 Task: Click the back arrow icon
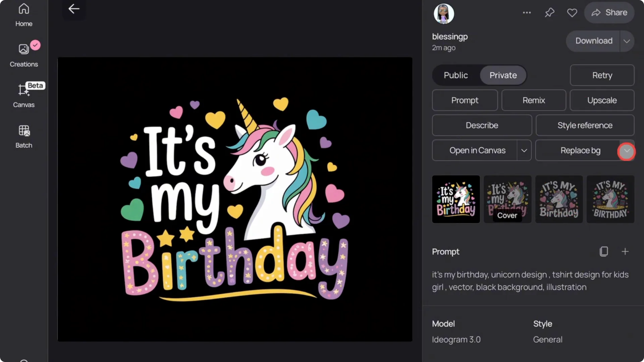click(x=74, y=9)
